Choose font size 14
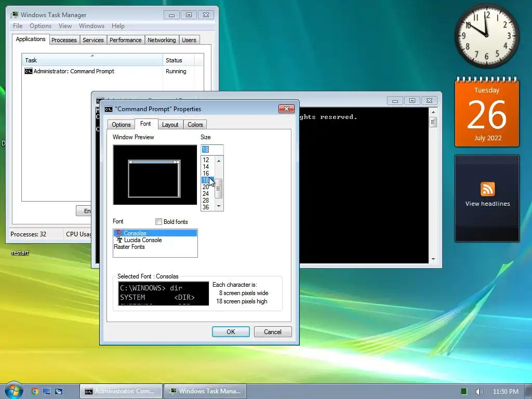The image size is (532, 399). pos(206,167)
